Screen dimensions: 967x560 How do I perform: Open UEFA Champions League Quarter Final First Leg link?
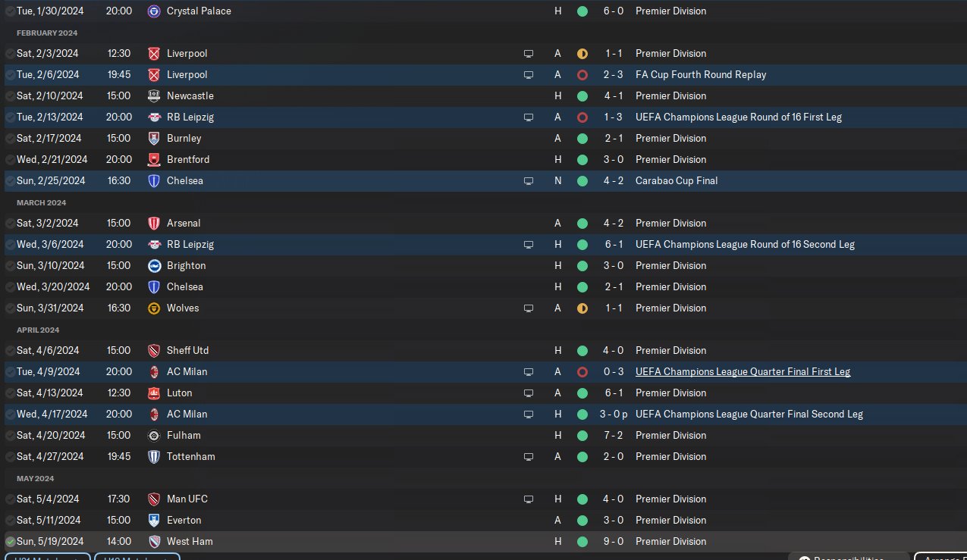(x=743, y=372)
